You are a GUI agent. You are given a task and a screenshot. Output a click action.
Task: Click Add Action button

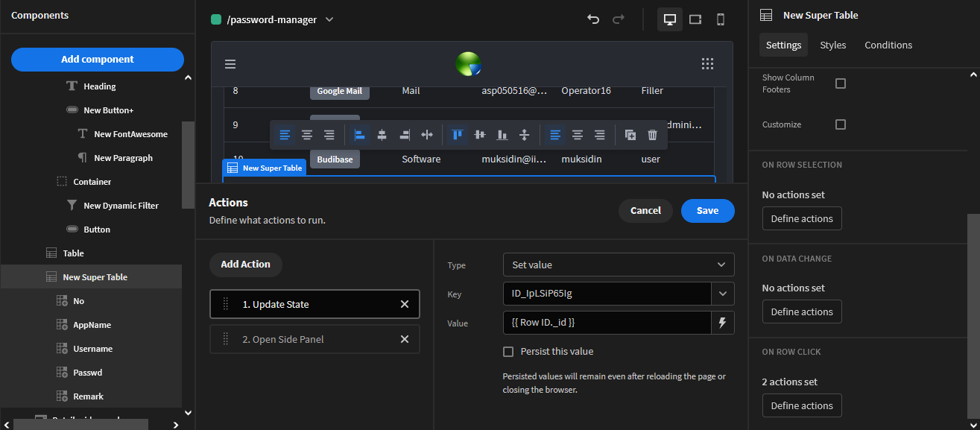246,265
